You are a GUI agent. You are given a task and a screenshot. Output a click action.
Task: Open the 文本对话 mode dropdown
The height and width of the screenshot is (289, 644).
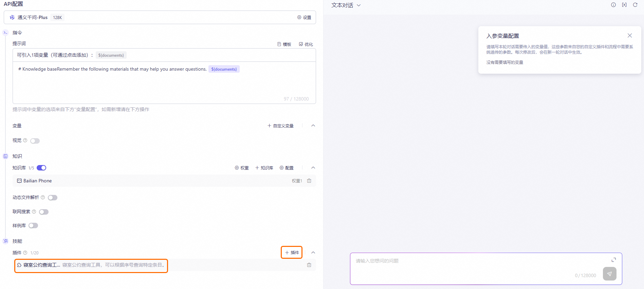(x=346, y=5)
